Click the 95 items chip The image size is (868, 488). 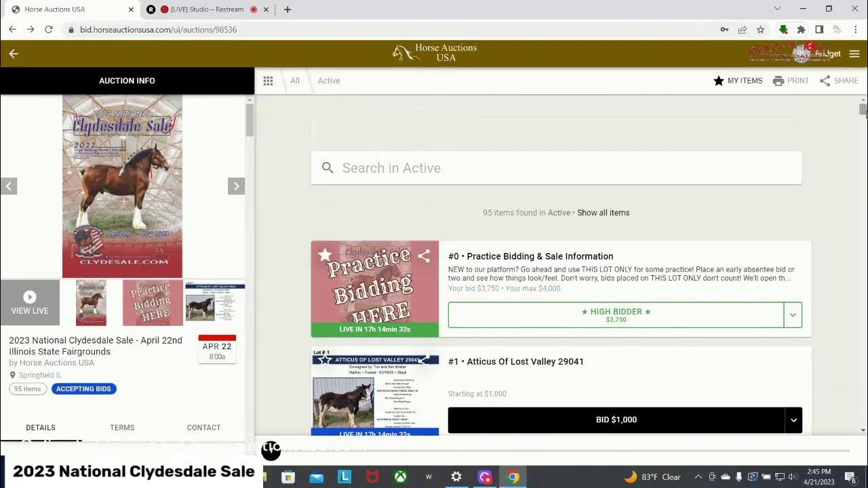pyautogui.click(x=28, y=389)
